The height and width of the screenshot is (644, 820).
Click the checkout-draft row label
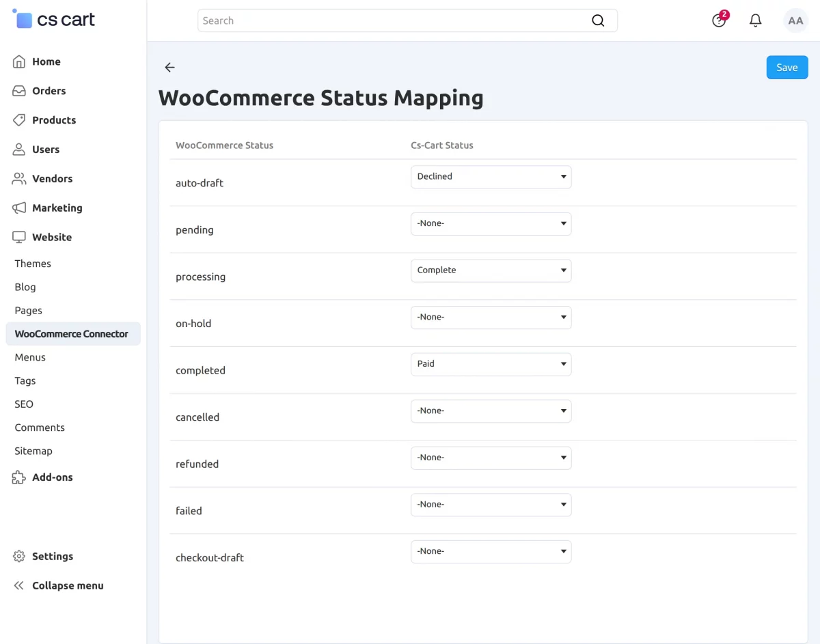(210, 558)
